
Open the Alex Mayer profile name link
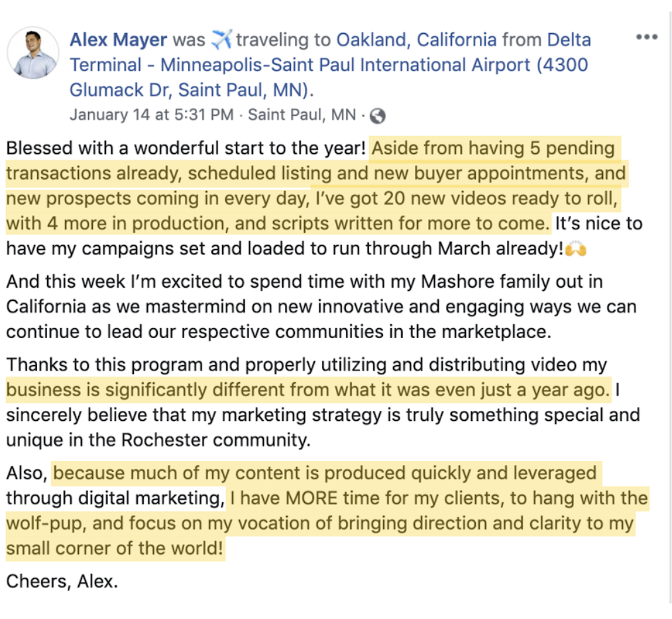pyautogui.click(x=119, y=40)
